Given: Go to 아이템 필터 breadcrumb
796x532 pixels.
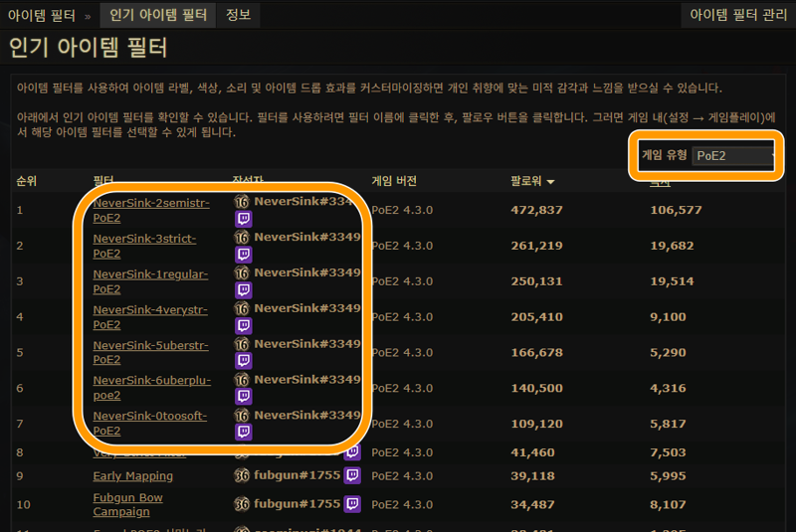Looking at the screenshot, I should [x=41, y=16].
